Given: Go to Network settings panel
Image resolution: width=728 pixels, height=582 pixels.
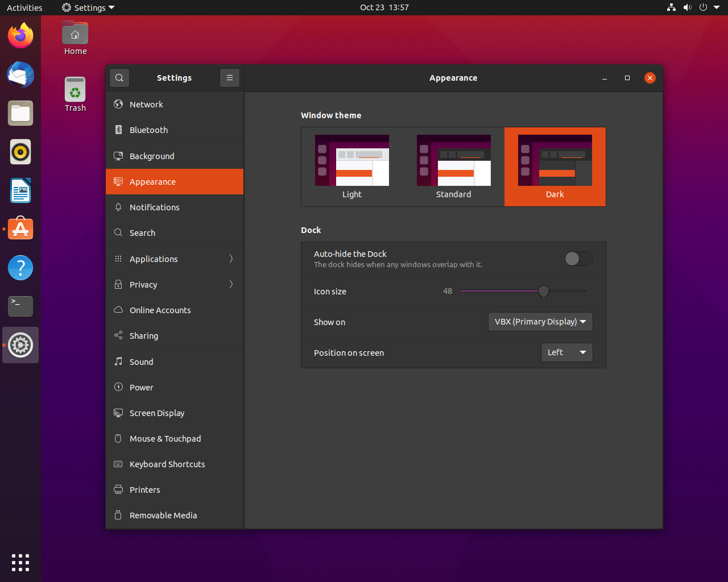Looking at the screenshot, I should tap(175, 105).
